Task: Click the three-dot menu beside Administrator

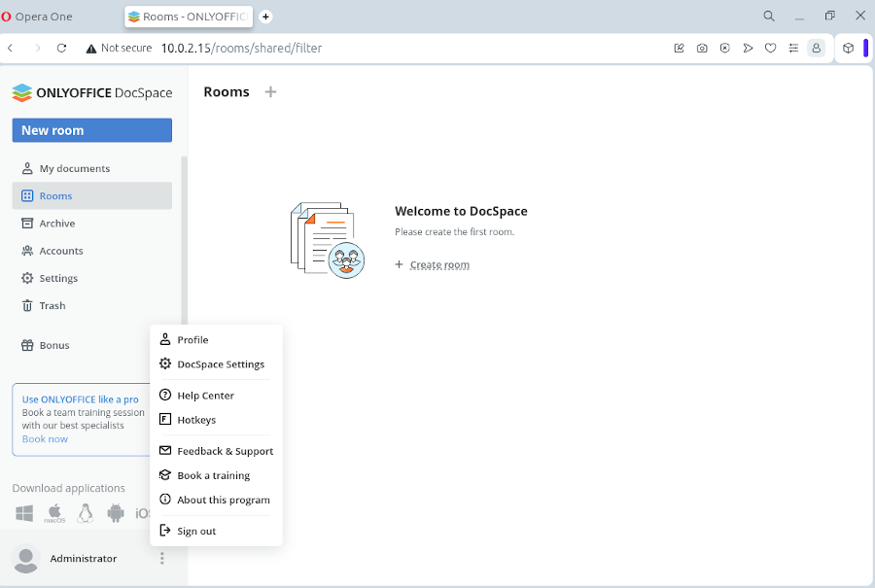Action: (161, 559)
